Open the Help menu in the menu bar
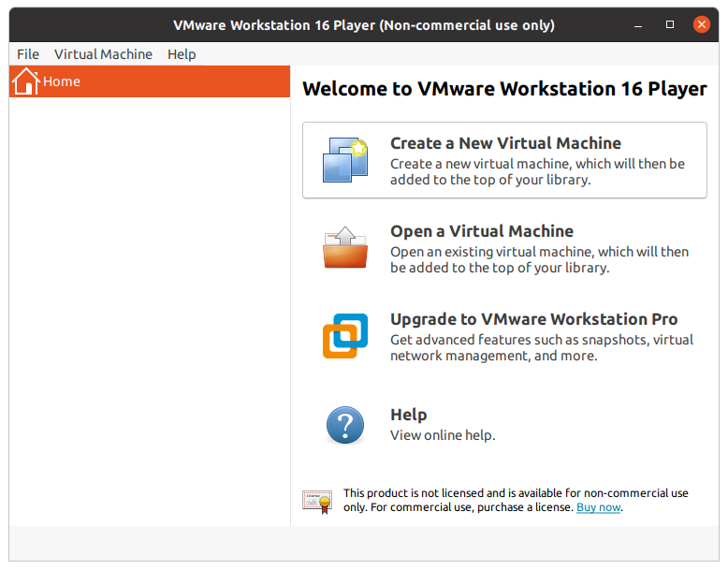Screen dimensions: 728x570 tap(182, 54)
